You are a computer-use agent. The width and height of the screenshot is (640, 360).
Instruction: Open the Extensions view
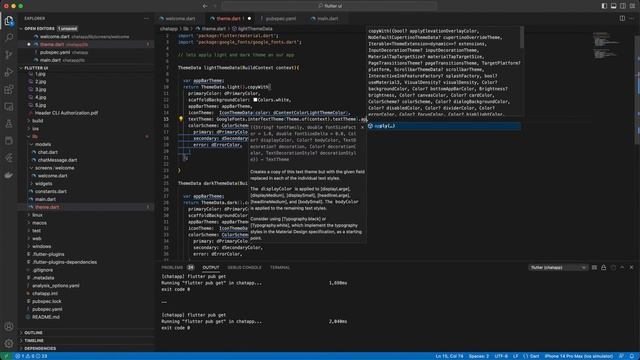coord(9,89)
